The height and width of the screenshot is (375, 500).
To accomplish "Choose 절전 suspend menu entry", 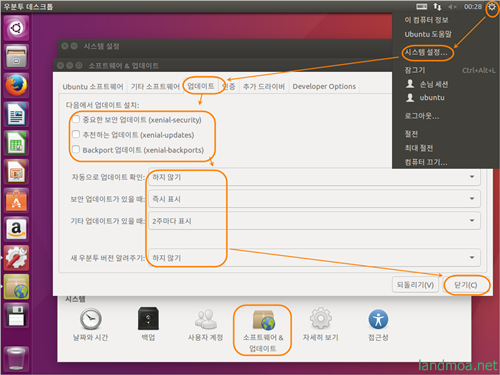I will click(411, 134).
